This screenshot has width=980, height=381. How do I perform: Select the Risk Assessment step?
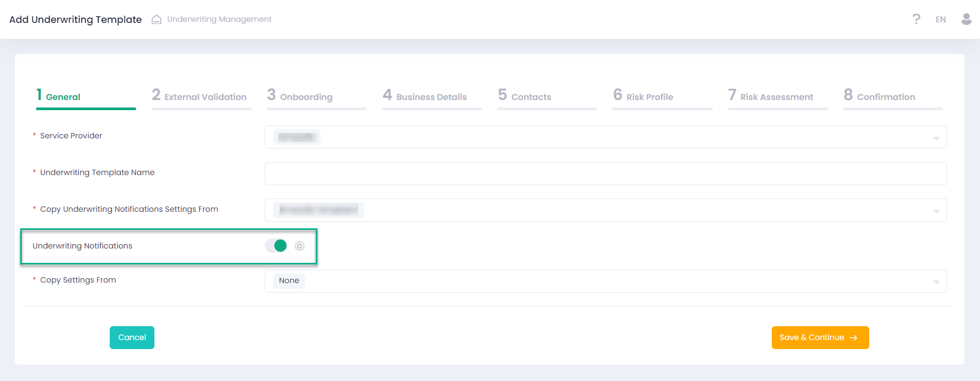click(x=771, y=96)
